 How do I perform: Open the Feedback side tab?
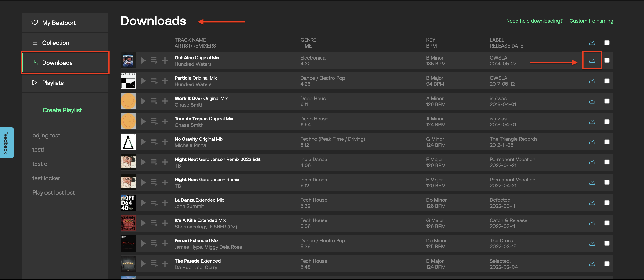click(6, 143)
